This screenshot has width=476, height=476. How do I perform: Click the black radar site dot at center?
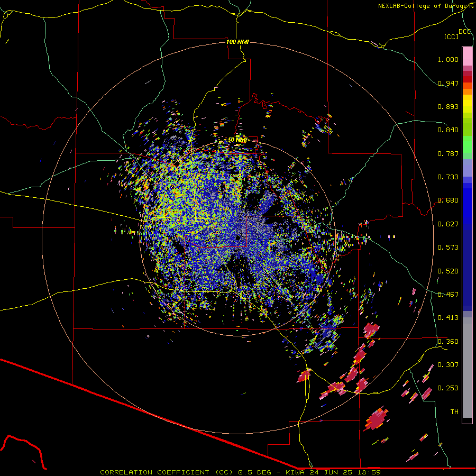coord(238,237)
